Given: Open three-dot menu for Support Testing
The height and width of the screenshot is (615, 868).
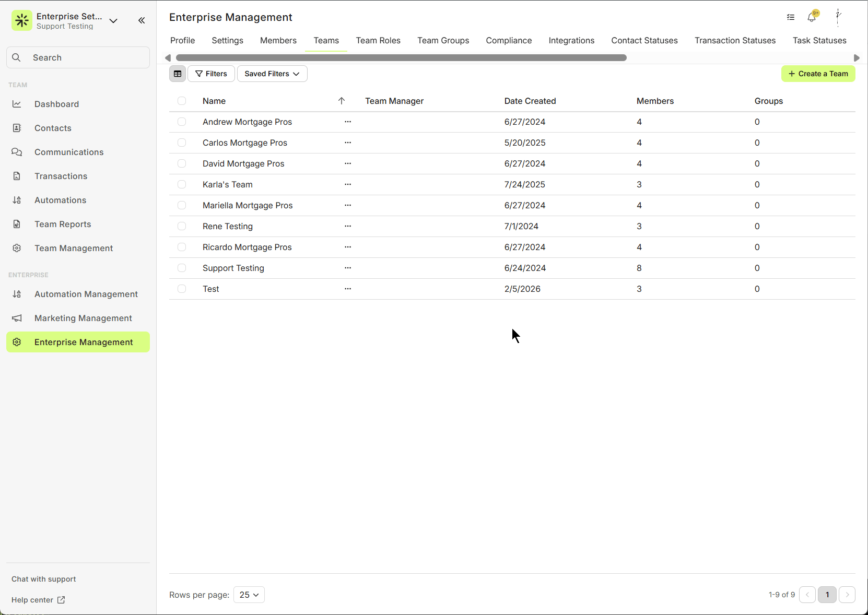Looking at the screenshot, I should 348,268.
